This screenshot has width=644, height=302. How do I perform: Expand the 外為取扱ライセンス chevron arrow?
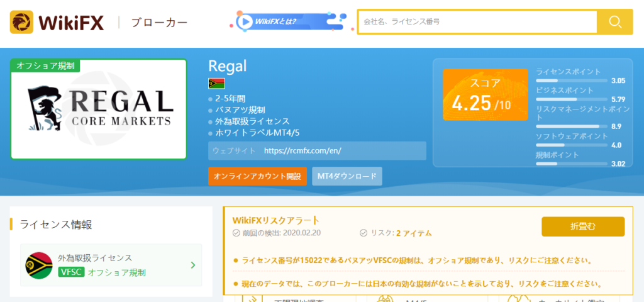tap(193, 265)
